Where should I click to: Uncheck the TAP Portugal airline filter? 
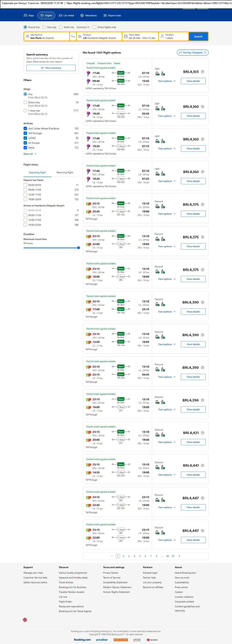tap(25, 133)
